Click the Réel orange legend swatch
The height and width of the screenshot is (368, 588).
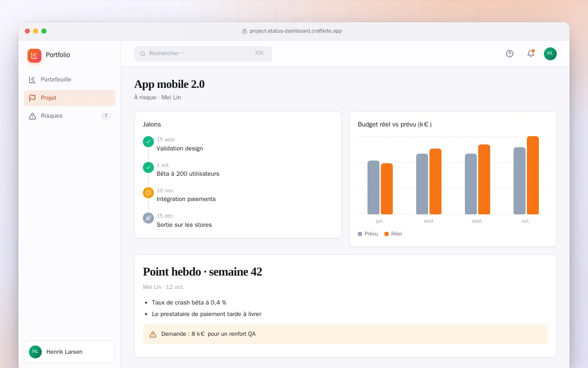387,234
